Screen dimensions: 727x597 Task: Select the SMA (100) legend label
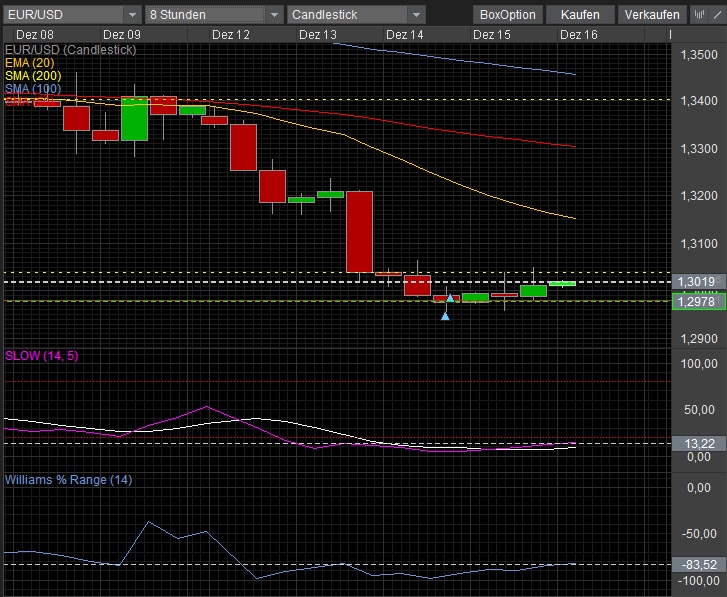tap(33, 89)
